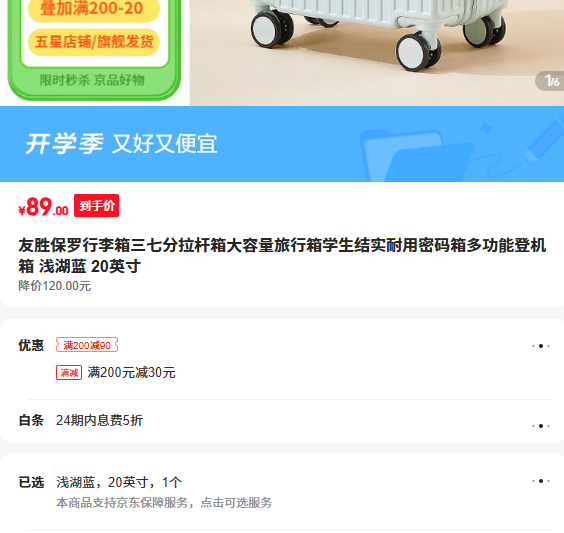This screenshot has height=533, width=564.
Task: Tap the 到手价 red price badge
Action: pyautogui.click(x=96, y=206)
